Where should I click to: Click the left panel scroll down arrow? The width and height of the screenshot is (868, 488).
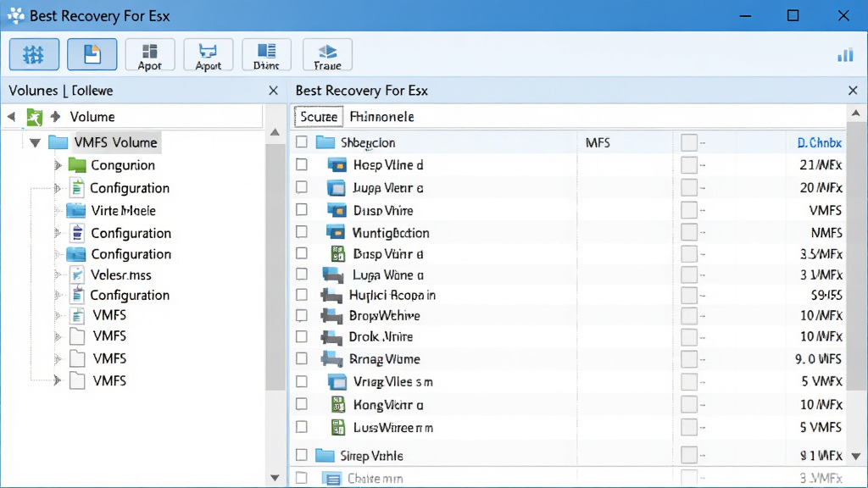click(275, 477)
